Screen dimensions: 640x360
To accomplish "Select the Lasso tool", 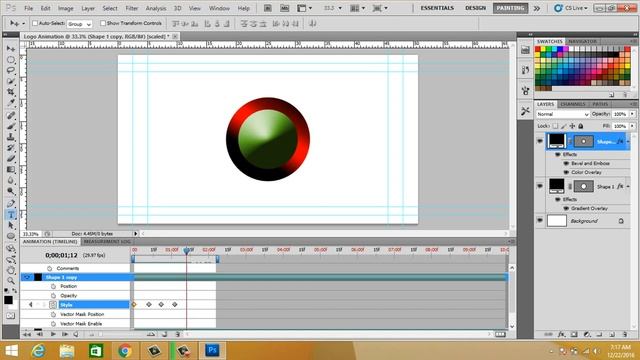I will coord(11,71).
